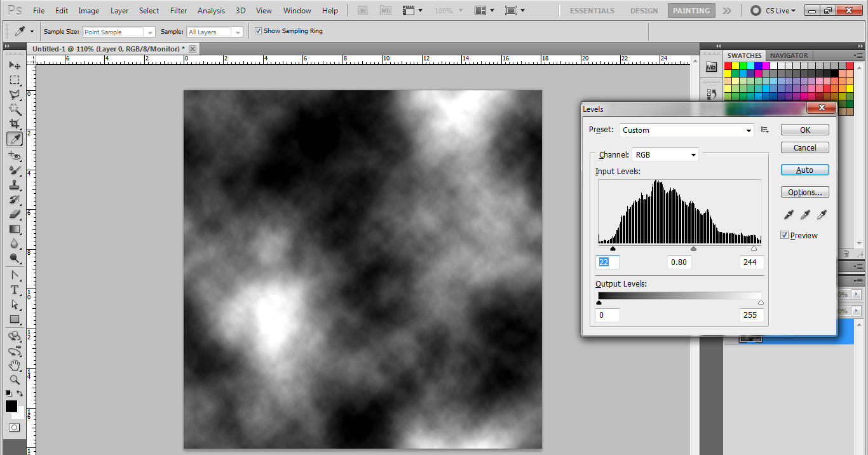Select the 3D Rotate tool
Image resolution: width=868 pixels, height=455 pixels.
14,336
